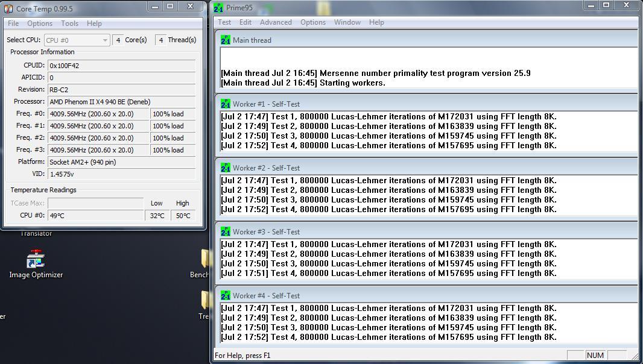The image size is (643, 364).
Task: Maximize the Prime95 window
Action: coord(606,5)
